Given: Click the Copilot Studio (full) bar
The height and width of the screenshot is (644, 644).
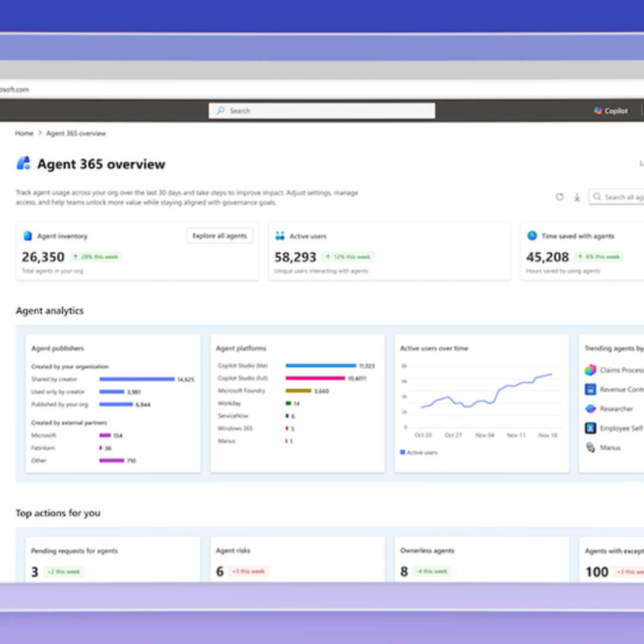Looking at the screenshot, I should [x=315, y=378].
